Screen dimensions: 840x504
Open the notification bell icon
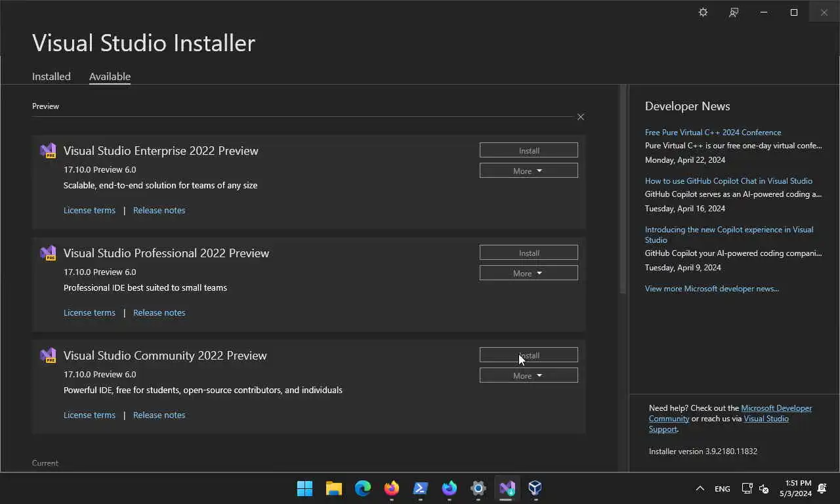point(822,488)
